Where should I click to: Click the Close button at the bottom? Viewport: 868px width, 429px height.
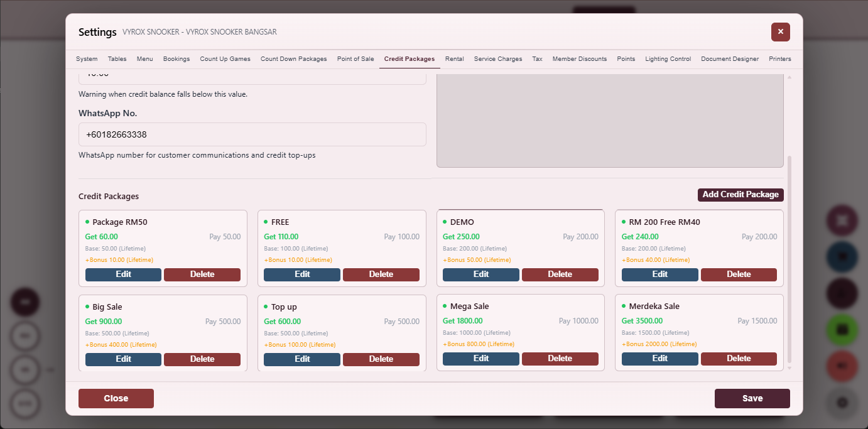click(x=116, y=398)
